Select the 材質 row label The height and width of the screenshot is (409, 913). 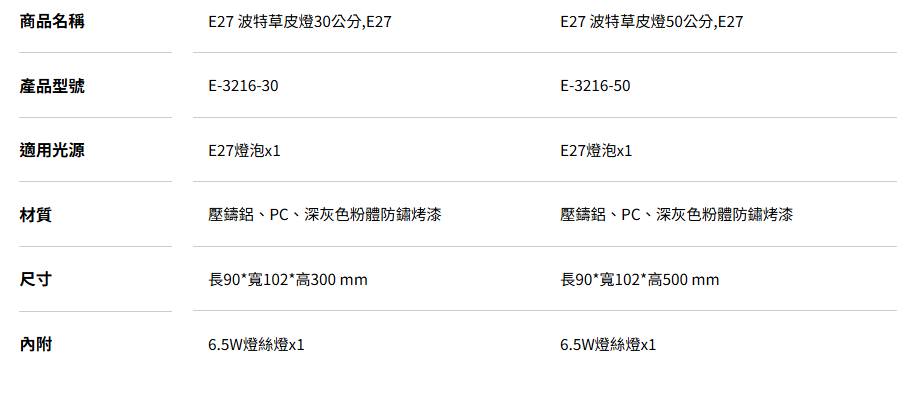pos(36,215)
